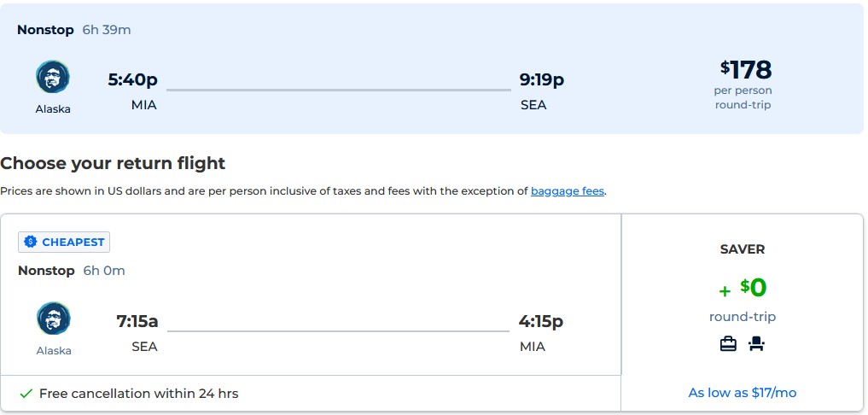Click the 5:40p outbound departure time
The height and width of the screenshot is (415, 868).
132,80
